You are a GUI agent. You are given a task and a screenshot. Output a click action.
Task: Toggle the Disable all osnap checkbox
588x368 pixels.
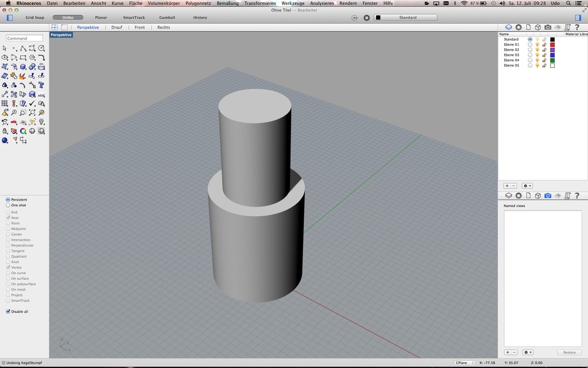coord(8,312)
